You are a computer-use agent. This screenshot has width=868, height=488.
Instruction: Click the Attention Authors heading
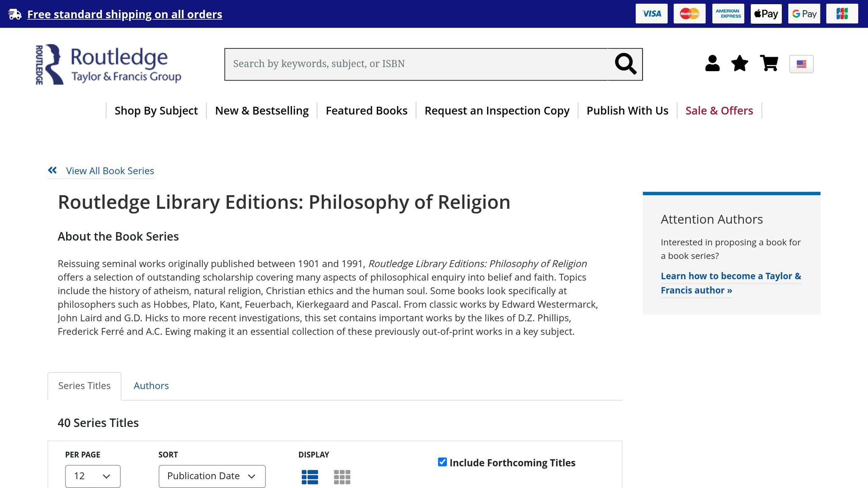tap(712, 219)
